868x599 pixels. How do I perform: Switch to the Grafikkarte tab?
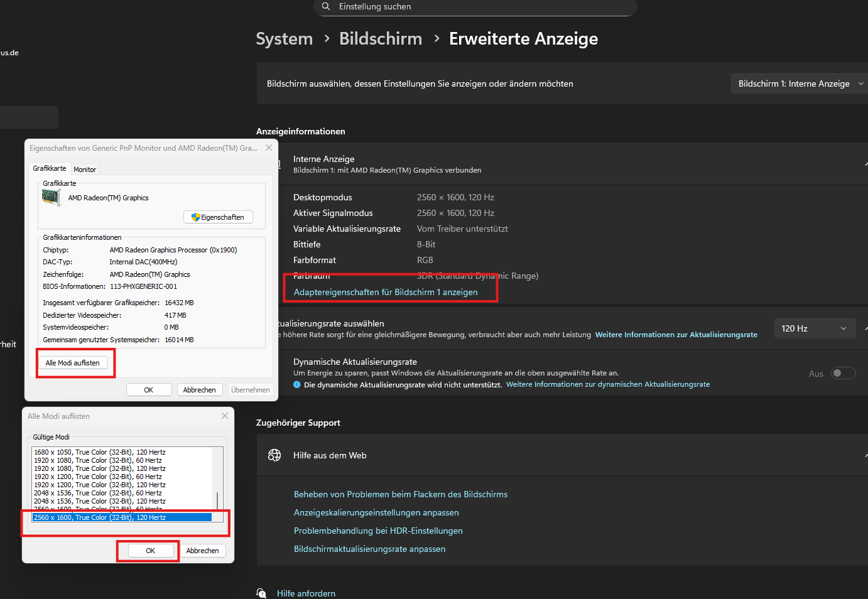50,168
